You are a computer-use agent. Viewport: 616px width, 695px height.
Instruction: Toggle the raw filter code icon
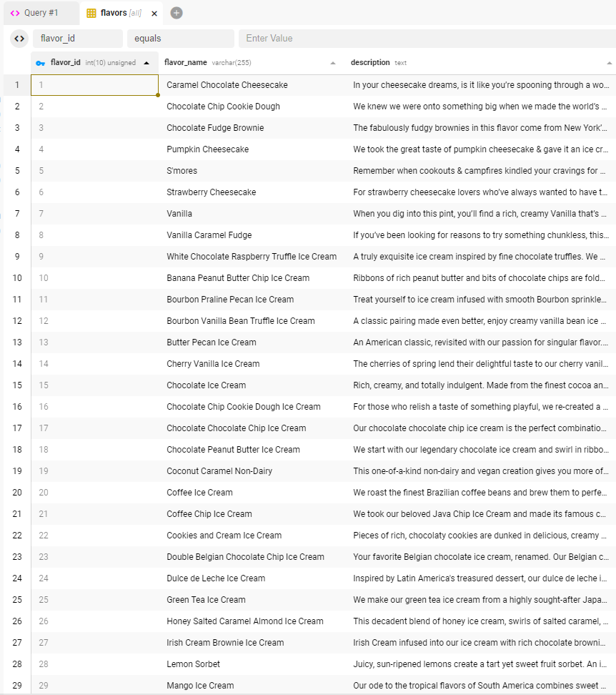(19, 39)
